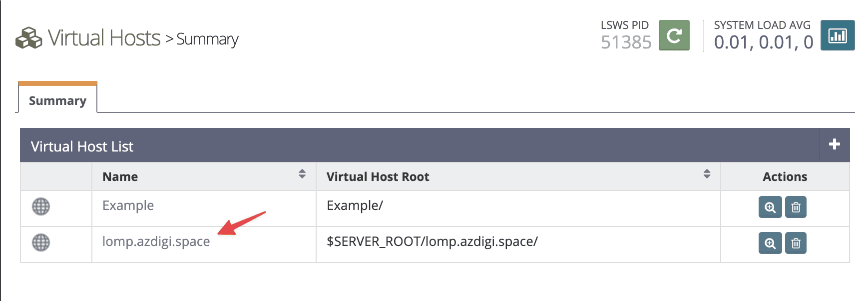Open the Example virtual host link
Image resolution: width=868 pixels, height=301 pixels.
click(x=128, y=205)
